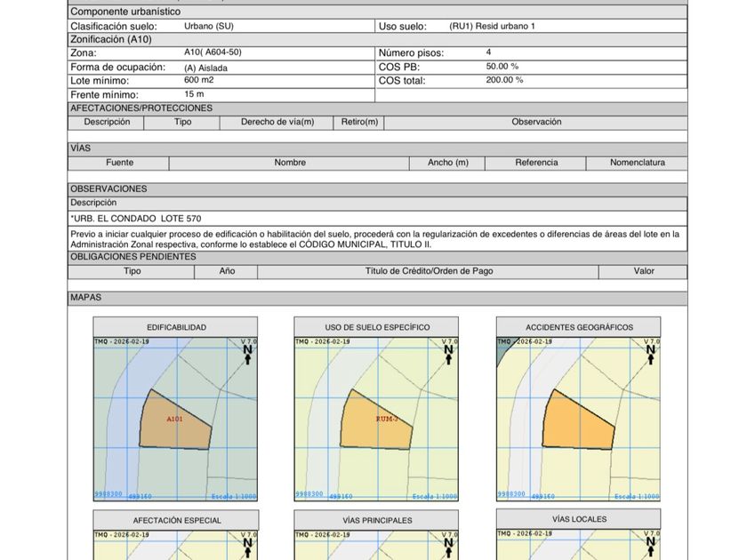Viewport: 747px width, 560px height.
Task: Select the Zonificación (A10) header
Action: coord(377,39)
